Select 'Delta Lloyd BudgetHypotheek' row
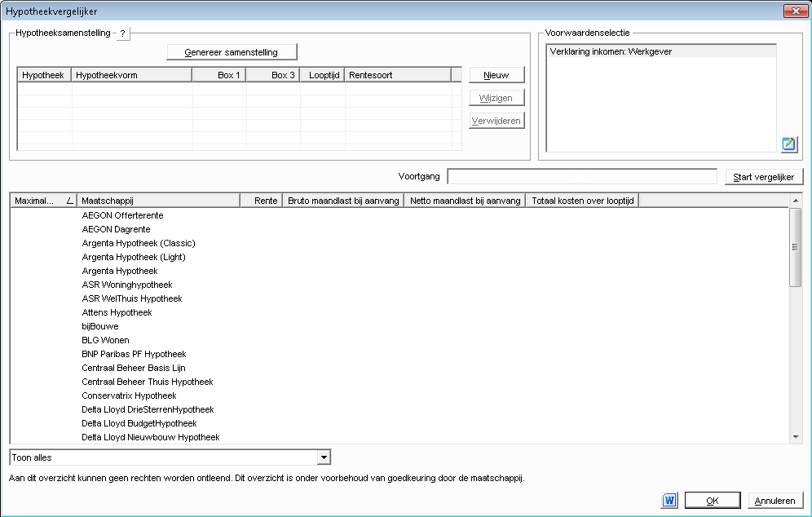 pos(399,423)
